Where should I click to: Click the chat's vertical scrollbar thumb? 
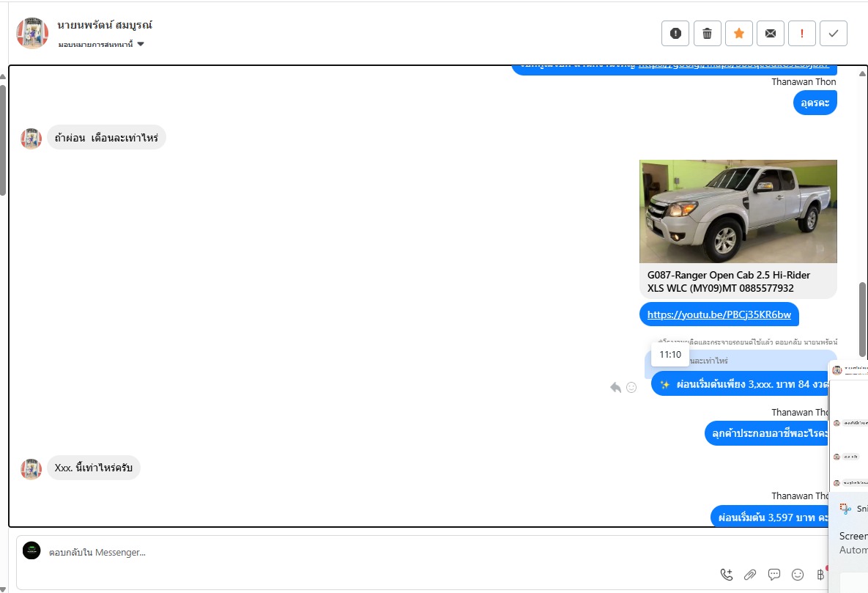[x=862, y=320]
